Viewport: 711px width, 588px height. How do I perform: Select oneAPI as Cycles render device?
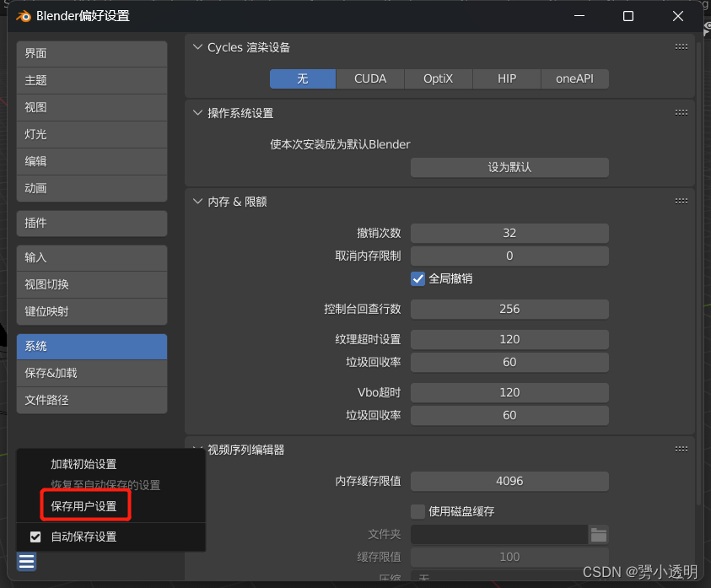[574, 79]
